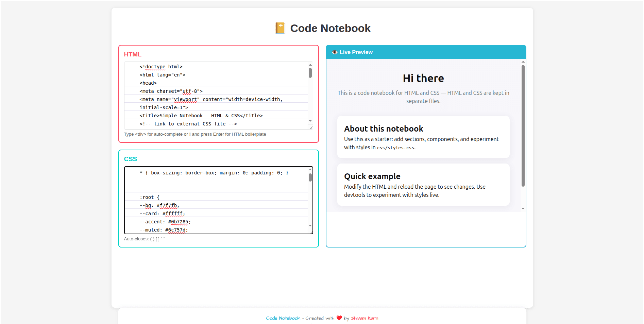Viewport: 644px width, 324px height.
Task: Click the auto-complete hint below the HTML editor
Action: click(195, 134)
